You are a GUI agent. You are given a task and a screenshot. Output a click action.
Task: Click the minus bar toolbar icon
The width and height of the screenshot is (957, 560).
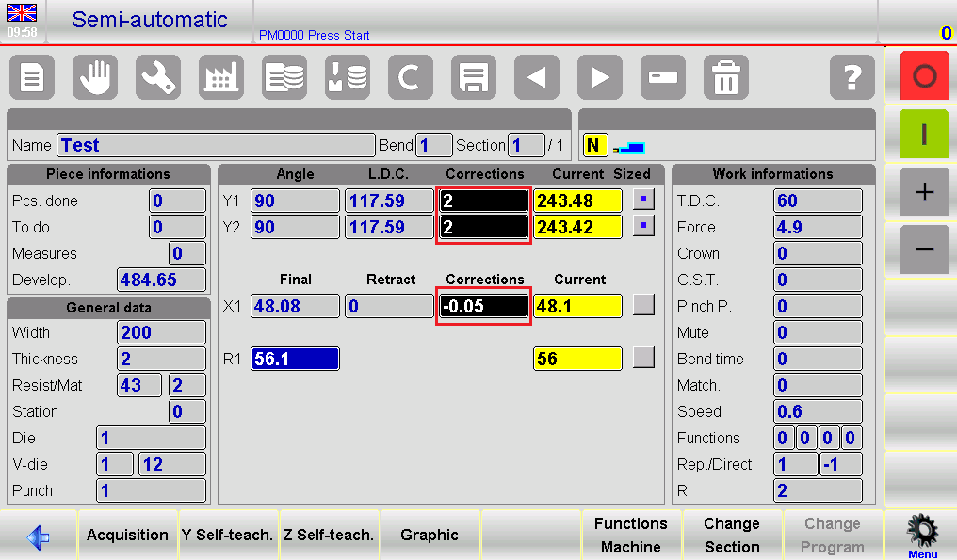[x=663, y=77]
